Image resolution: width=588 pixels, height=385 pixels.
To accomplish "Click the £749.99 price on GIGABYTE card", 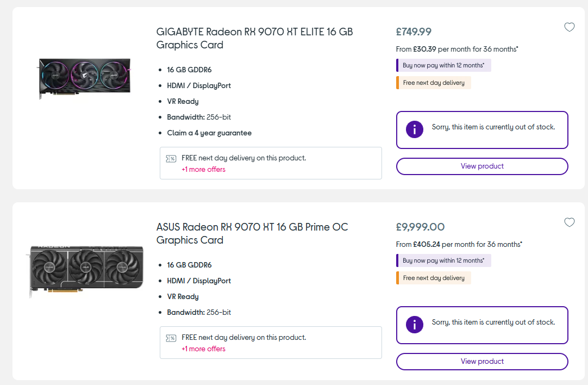I will pyautogui.click(x=414, y=32).
